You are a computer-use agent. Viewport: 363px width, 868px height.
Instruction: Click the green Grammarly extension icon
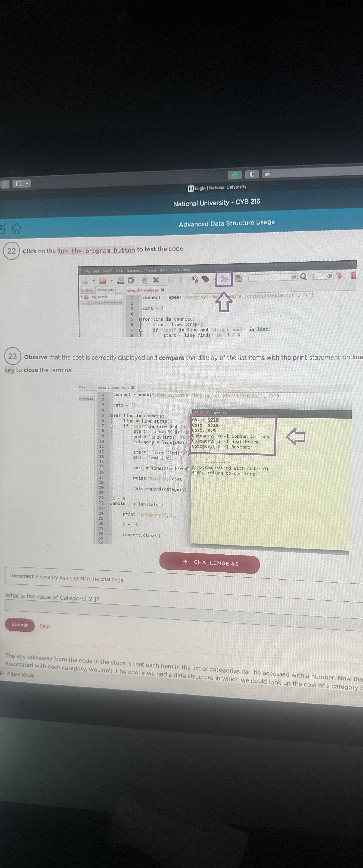coord(235,175)
